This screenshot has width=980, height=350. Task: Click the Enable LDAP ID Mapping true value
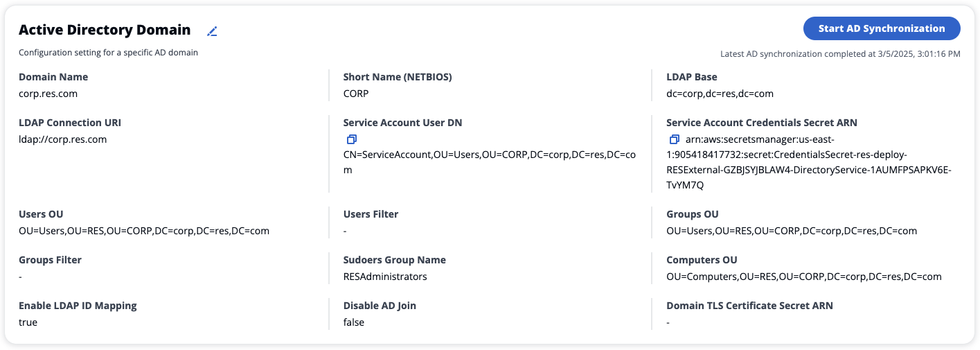(x=28, y=322)
